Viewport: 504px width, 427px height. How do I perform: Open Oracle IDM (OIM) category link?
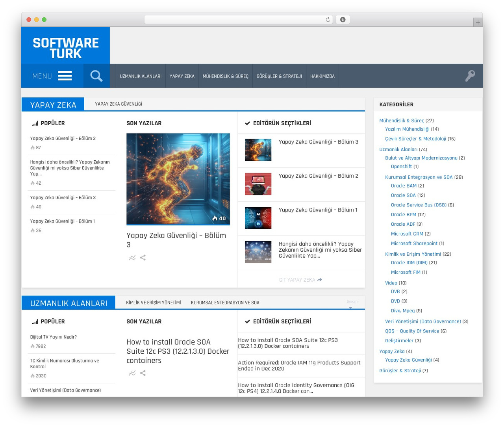[409, 263]
